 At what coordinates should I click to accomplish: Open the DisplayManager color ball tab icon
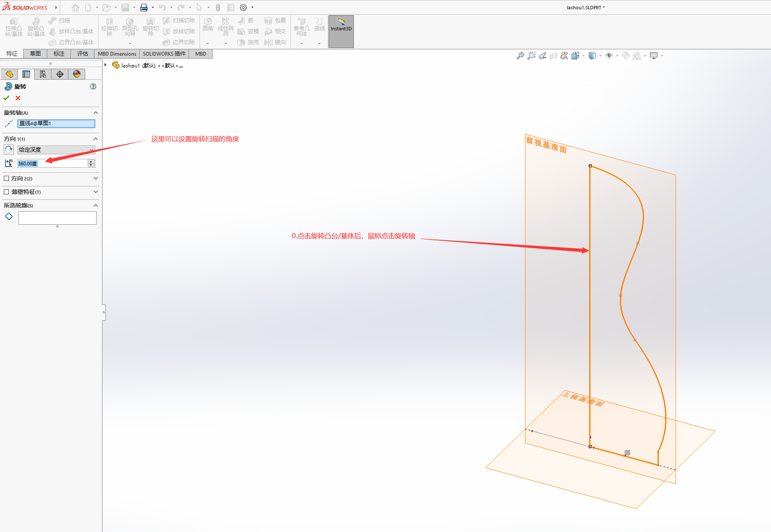[x=77, y=74]
